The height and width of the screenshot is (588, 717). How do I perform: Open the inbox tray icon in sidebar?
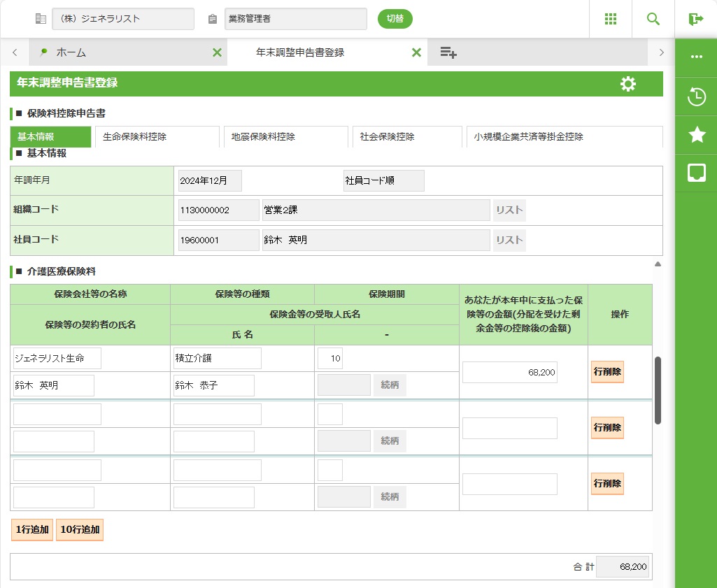(x=696, y=173)
